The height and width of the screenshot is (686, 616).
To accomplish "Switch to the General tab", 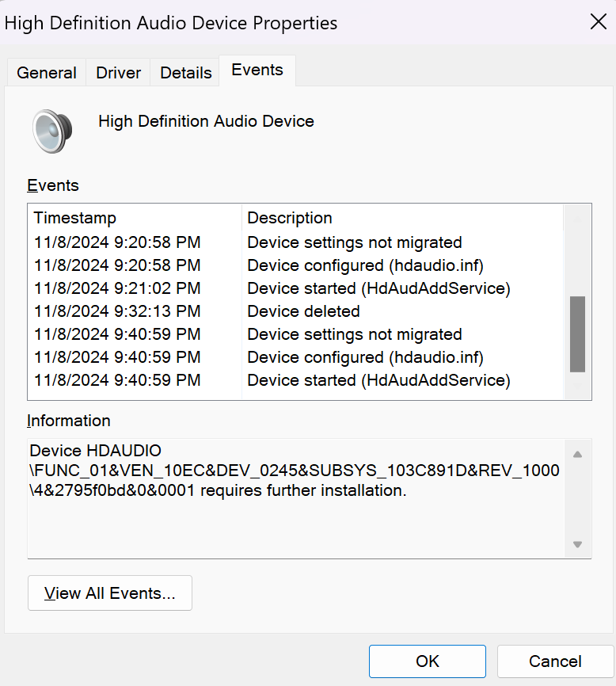I will pyautogui.click(x=46, y=72).
